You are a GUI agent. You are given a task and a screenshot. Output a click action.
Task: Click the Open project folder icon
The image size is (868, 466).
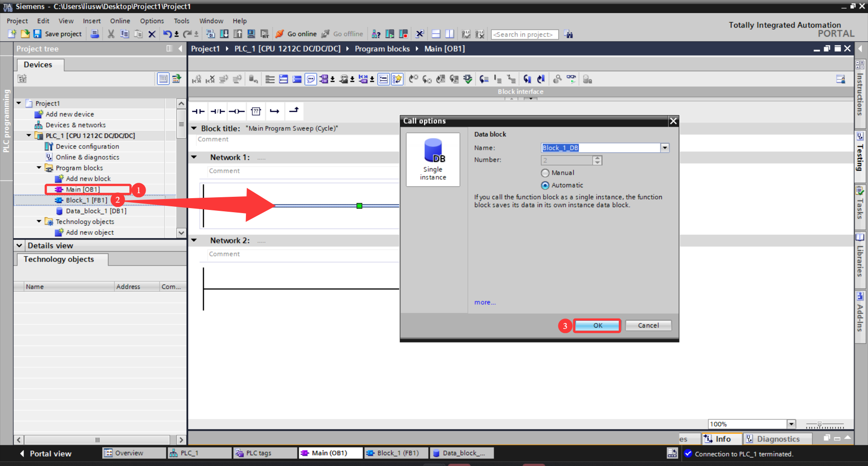25,34
